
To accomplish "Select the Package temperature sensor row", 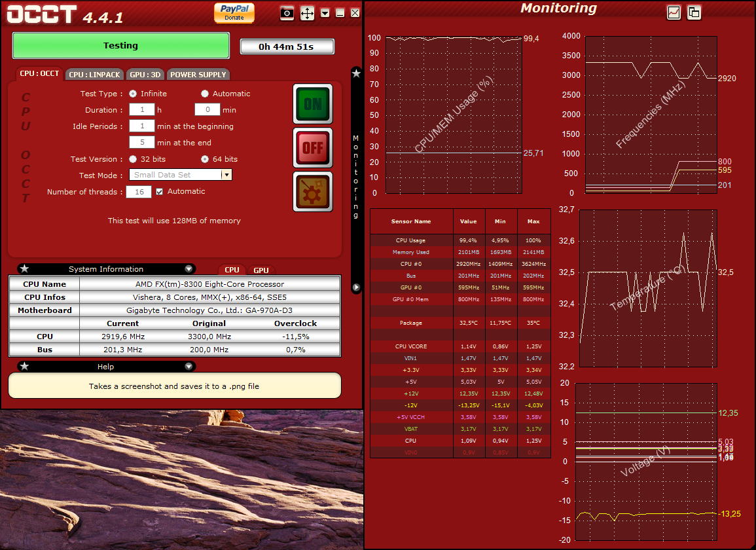I will (x=460, y=323).
